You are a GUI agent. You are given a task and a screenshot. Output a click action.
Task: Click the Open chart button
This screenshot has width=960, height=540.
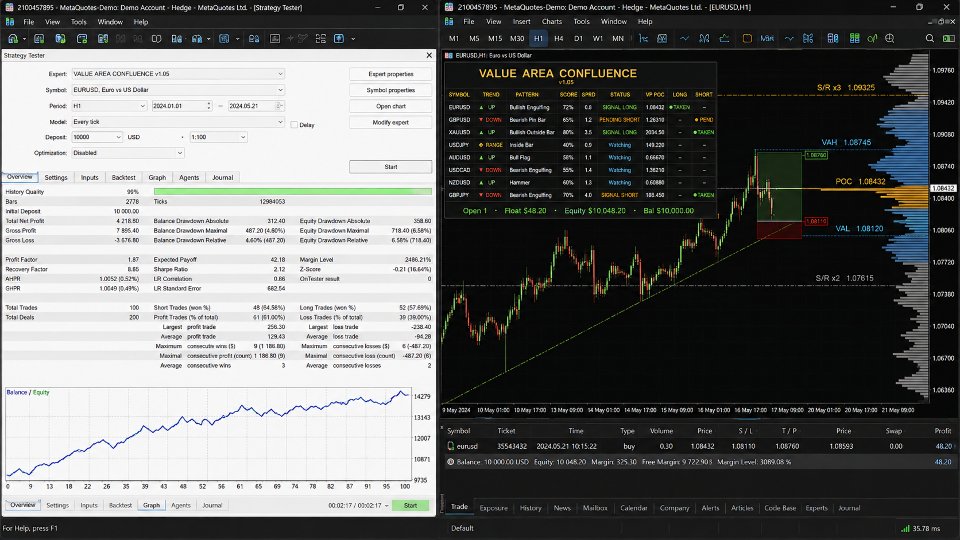(391, 106)
